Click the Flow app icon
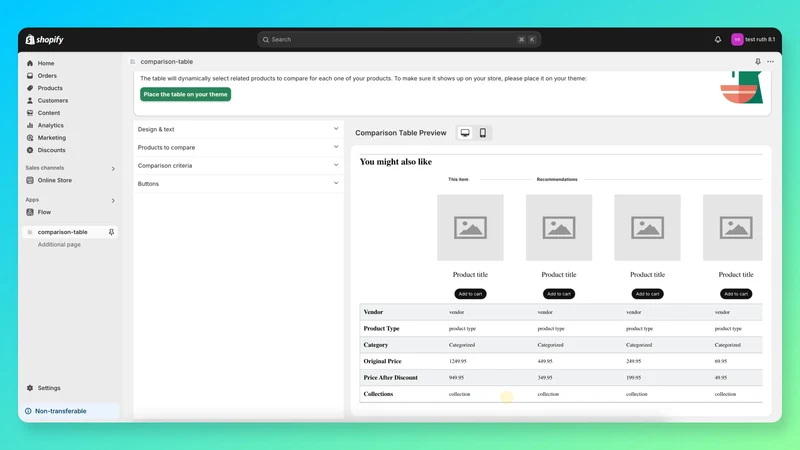The width and height of the screenshot is (800, 450). tap(30, 212)
